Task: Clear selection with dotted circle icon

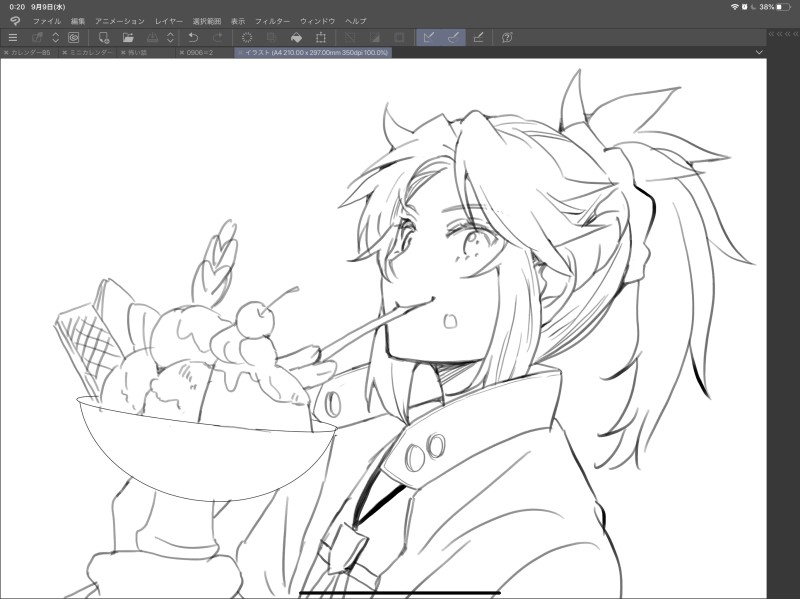Action: [247, 37]
